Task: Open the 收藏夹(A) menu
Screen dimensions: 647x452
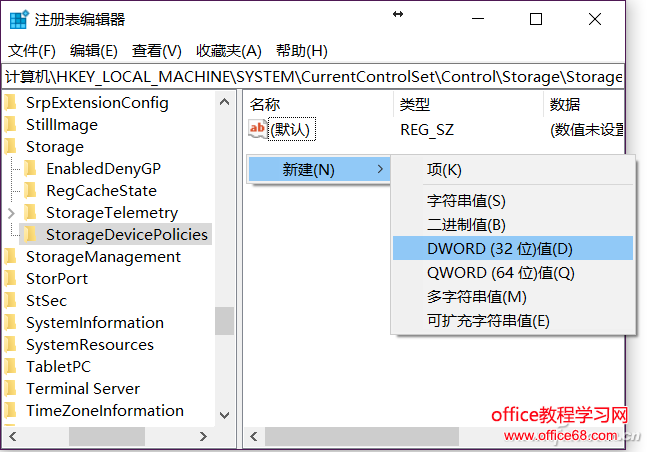Action: pos(228,51)
